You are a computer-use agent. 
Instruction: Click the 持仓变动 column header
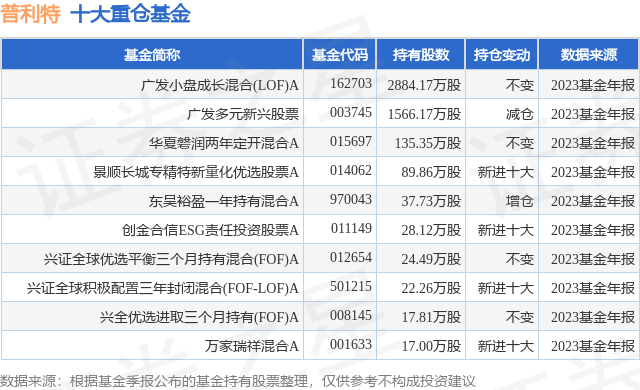502,55
